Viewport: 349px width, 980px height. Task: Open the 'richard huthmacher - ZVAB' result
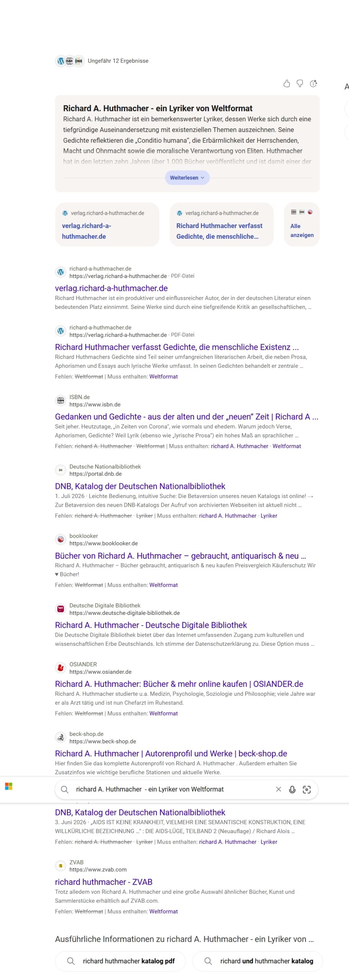tap(104, 882)
